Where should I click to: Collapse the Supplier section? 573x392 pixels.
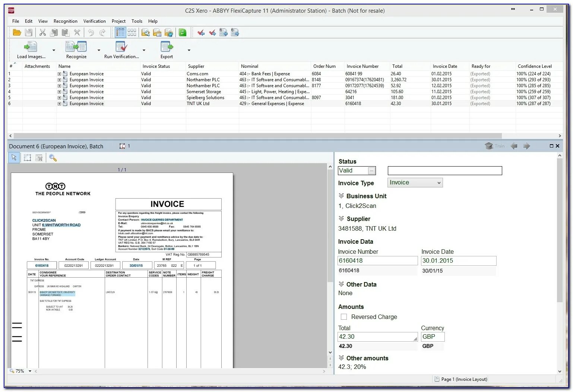pos(341,219)
